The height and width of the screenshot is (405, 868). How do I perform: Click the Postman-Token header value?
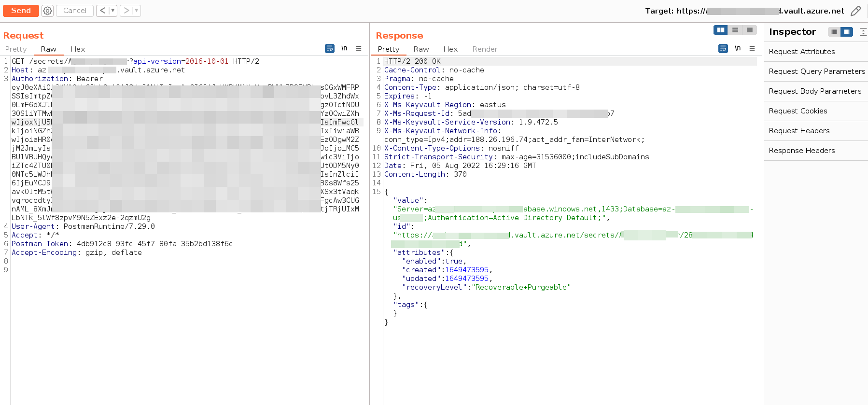[x=154, y=244]
